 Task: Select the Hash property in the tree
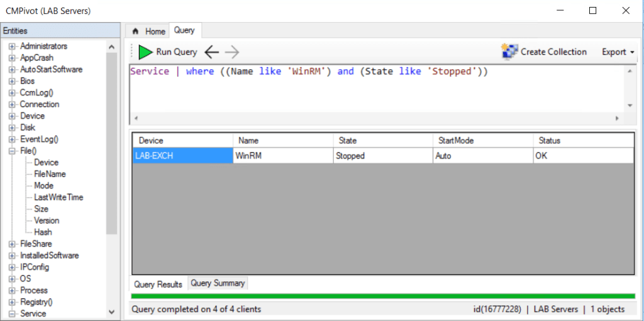pyautogui.click(x=43, y=232)
